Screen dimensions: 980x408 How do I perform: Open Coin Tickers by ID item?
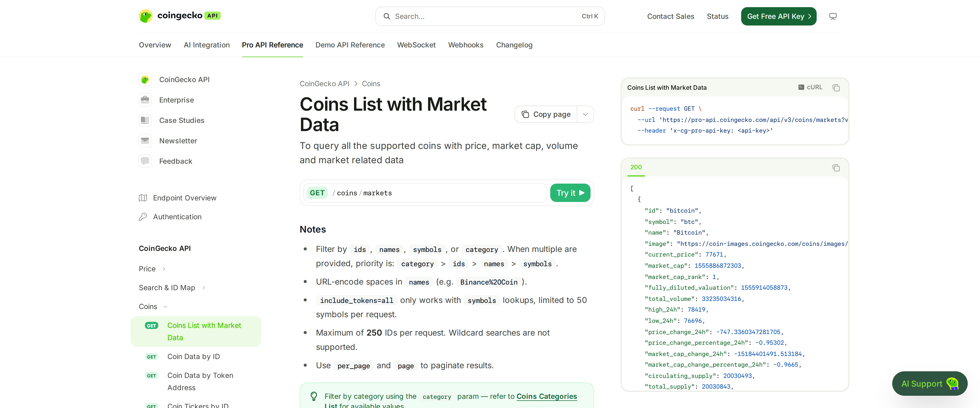(x=198, y=405)
